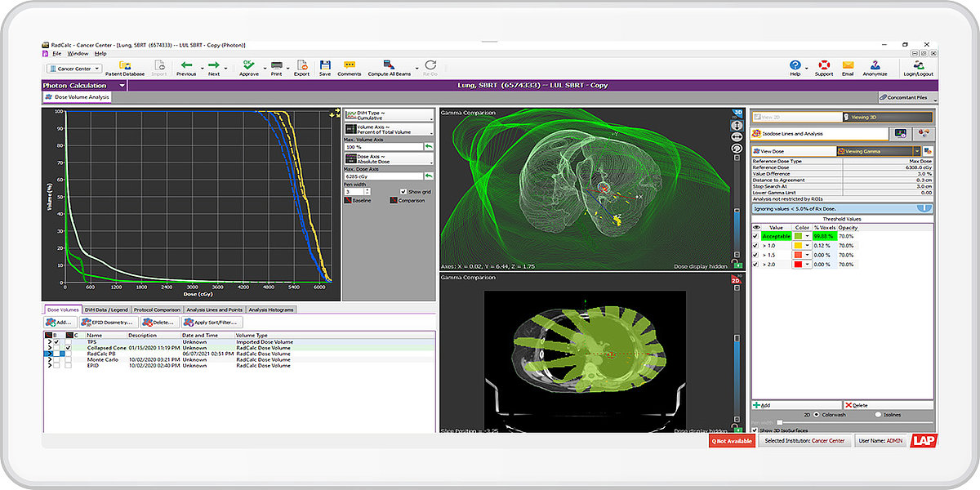Open the Cancer Center institution dropdown
The image size is (980, 490).
[x=74, y=69]
